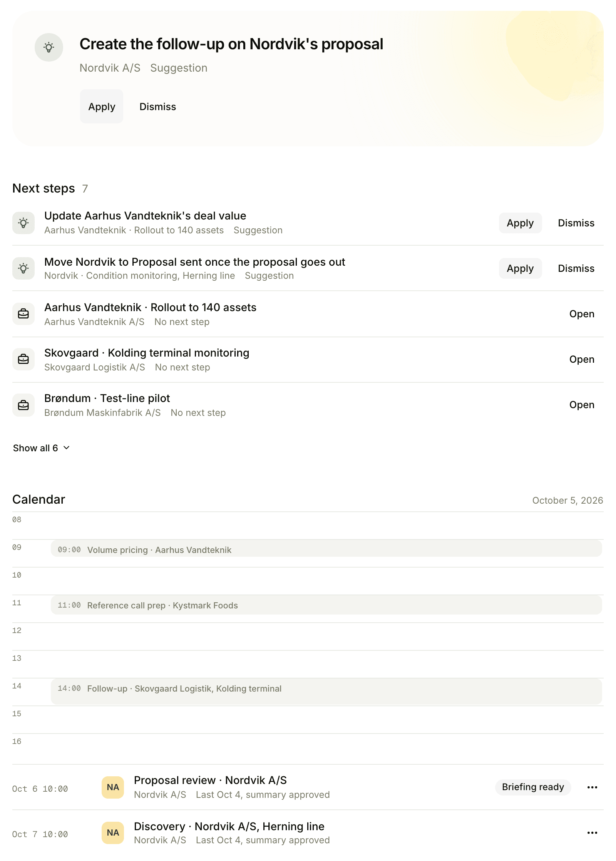Click briefcase icon for Skovgaard Kolding terminal deal

pos(23,359)
